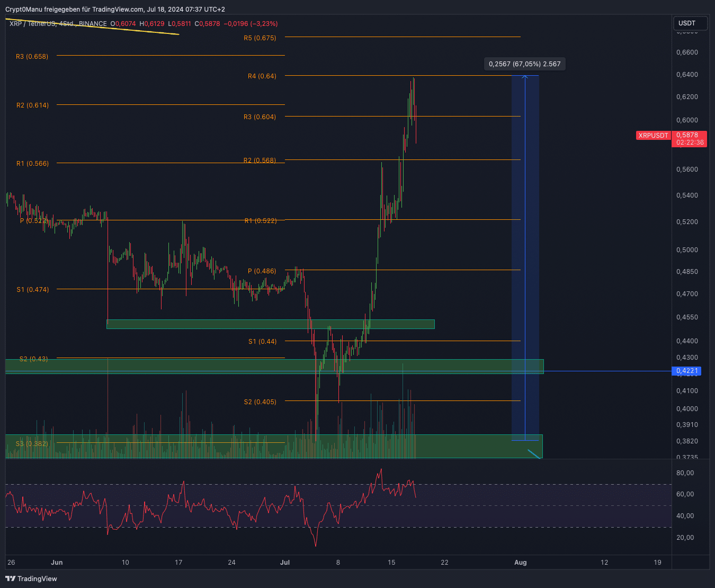The image size is (715, 588).
Task: Click the blue measurement arrow tip at R4
Action: [525, 77]
